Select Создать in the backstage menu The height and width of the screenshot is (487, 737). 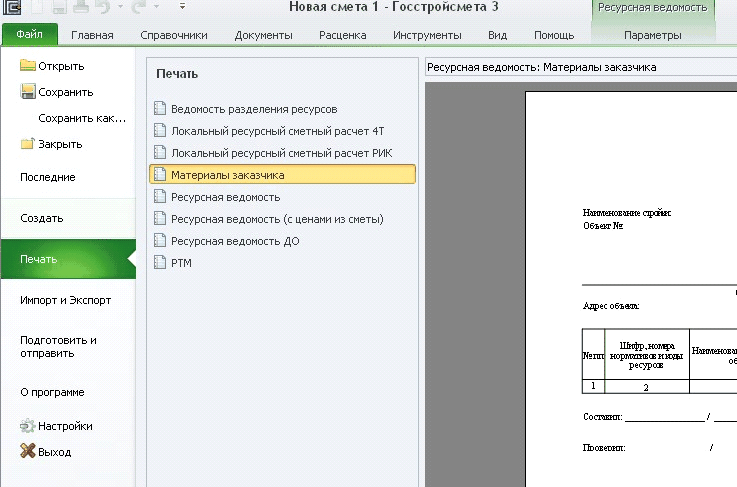(42, 218)
